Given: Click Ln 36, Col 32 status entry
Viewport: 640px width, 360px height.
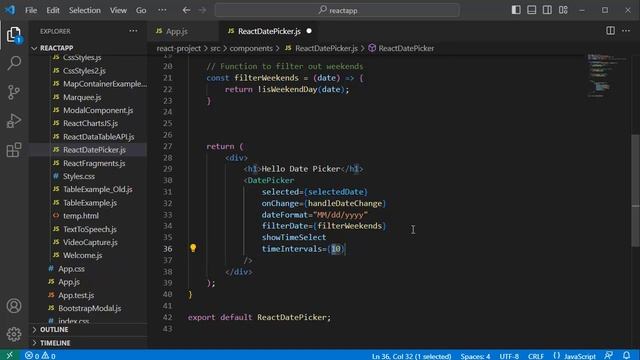Looking at the screenshot, I should pos(411,356).
